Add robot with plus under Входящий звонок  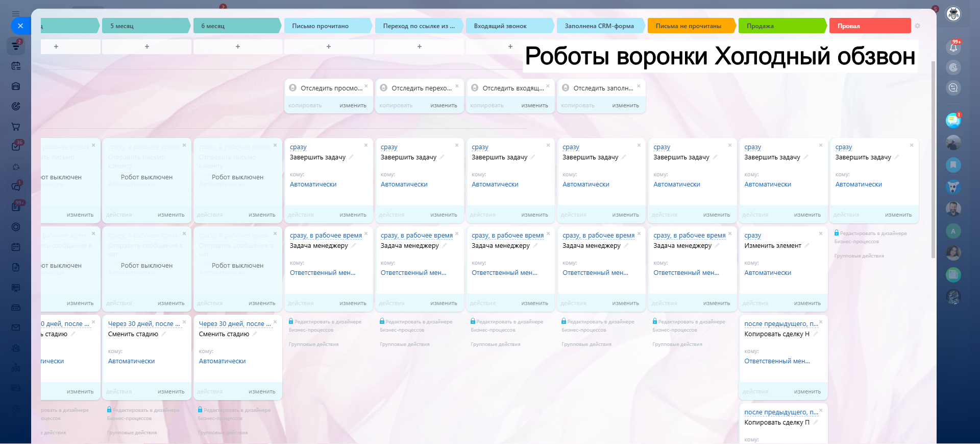(x=510, y=46)
